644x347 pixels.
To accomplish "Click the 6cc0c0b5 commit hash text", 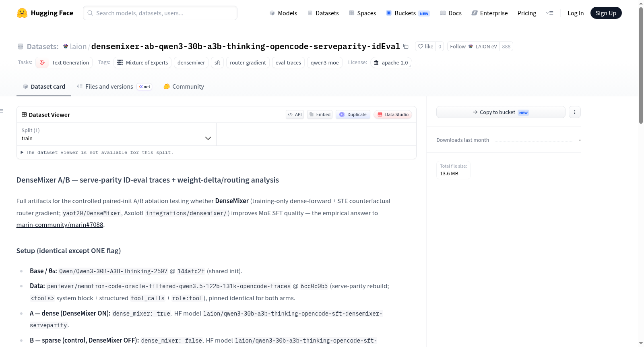I will click(314, 286).
